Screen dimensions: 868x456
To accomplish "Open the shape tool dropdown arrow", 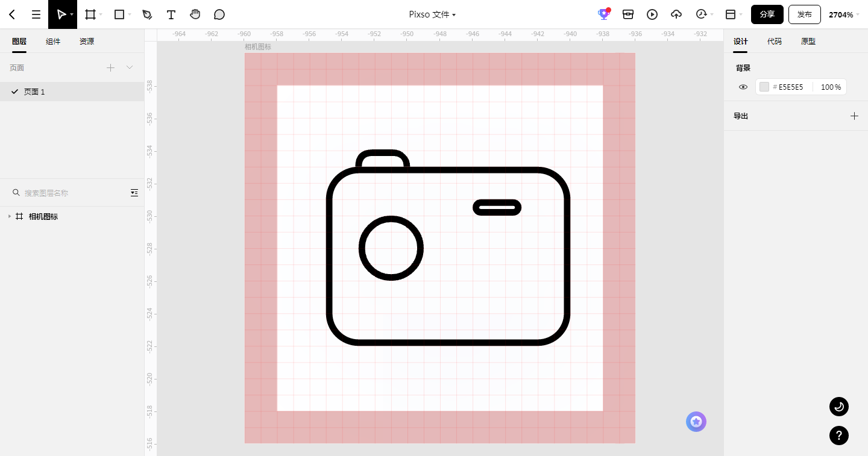I will 130,14.
